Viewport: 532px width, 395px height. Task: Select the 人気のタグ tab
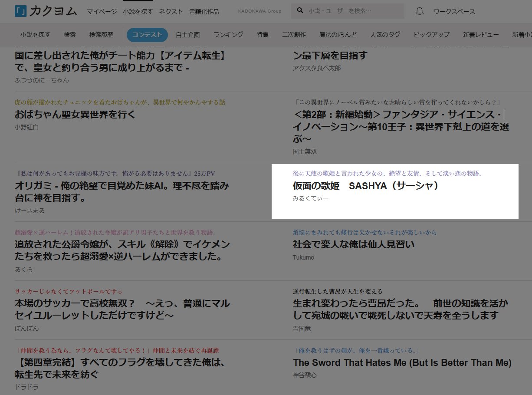click(x=385, y=35)
